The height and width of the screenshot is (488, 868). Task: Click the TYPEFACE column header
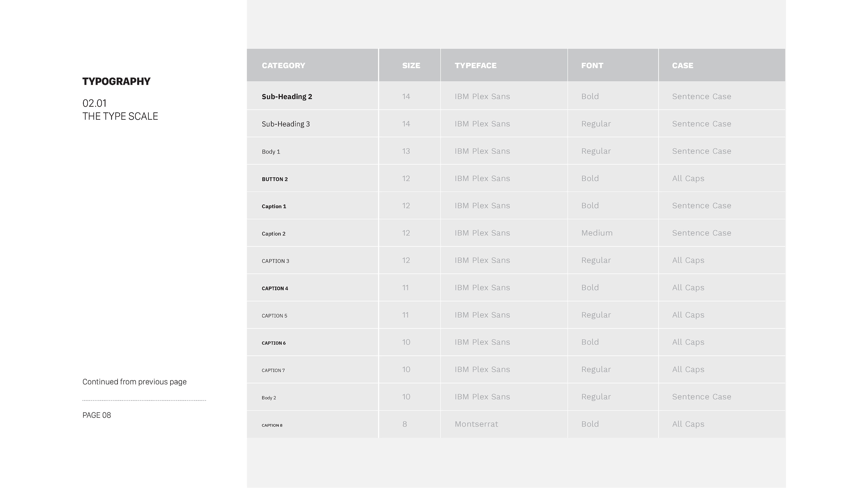(x=475, y=66)
